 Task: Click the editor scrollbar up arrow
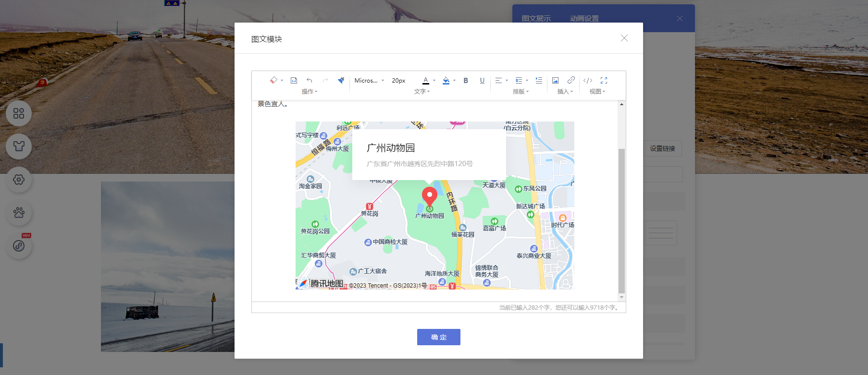[x=621, y=104]
